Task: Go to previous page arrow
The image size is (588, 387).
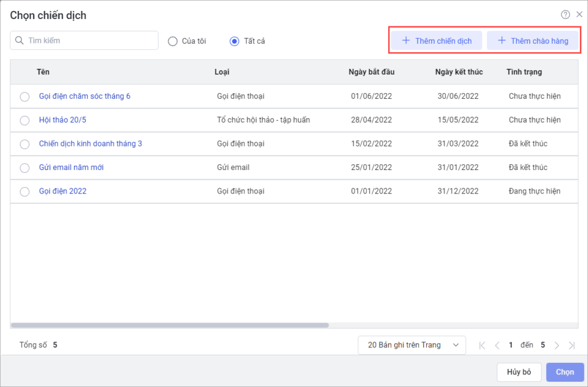Action: [497, 346]
